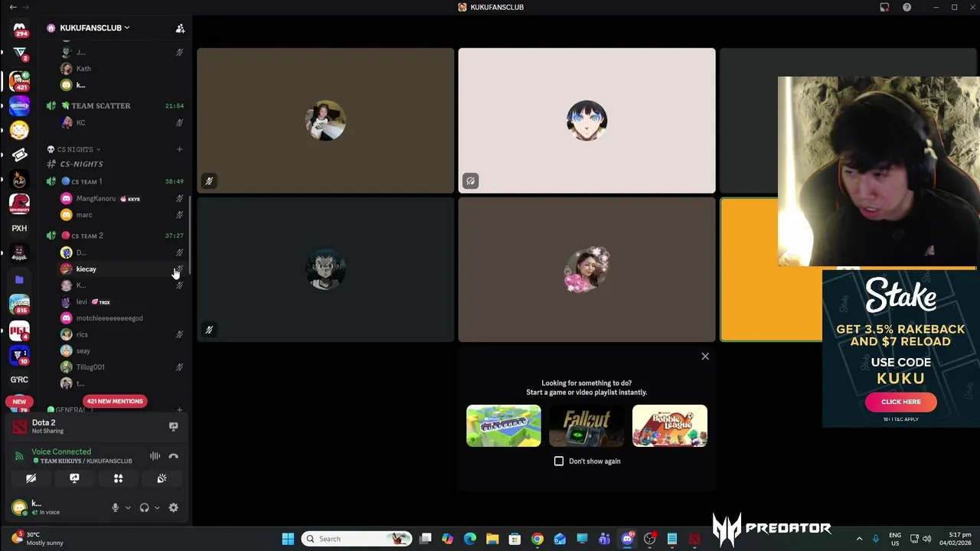The image size is (980, 551).
Task: Close the game playlist suggestion popup
Action: [705, 357]
